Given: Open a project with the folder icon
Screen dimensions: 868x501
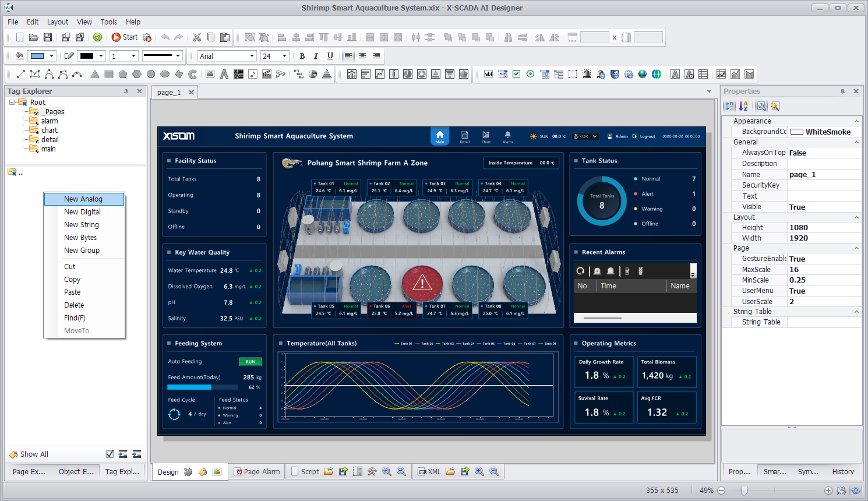Looking at the screenshot, I should [34, 37].
